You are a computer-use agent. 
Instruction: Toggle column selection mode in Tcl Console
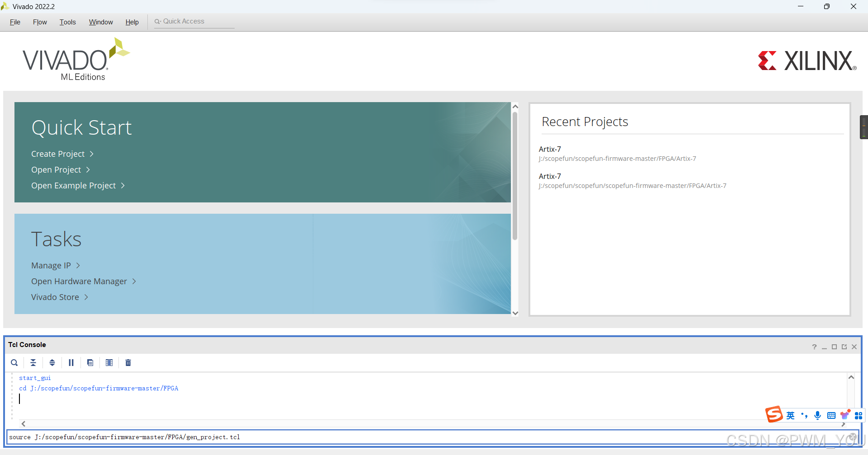pyautogui.click(x=109, y=362)
